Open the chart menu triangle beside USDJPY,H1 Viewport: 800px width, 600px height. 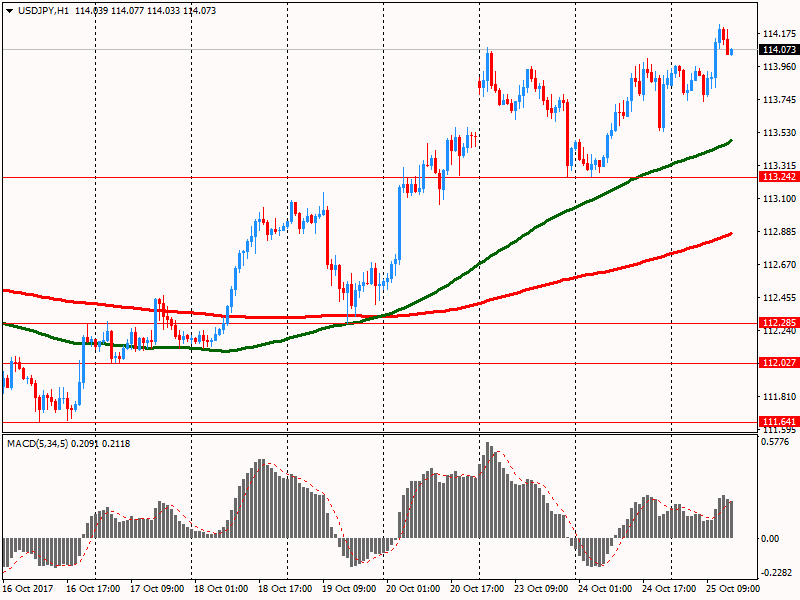pyautogui.click(x=10, y=11)
